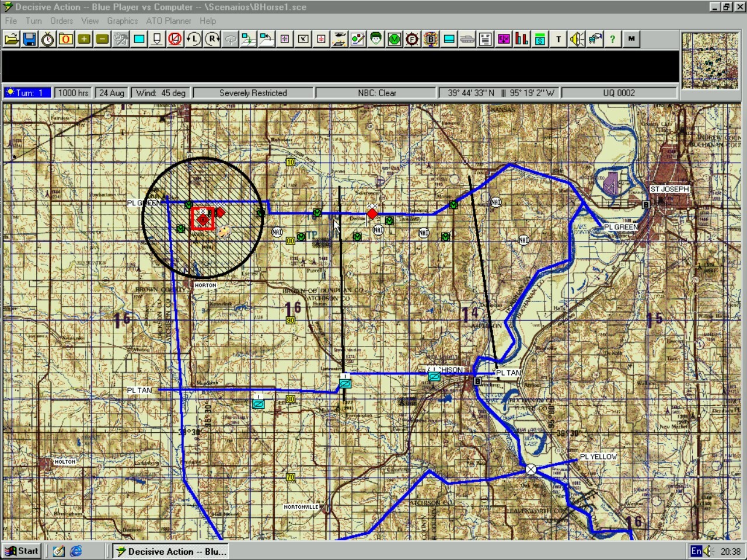Click the overview minimap thumbnail

click(x=710, y=61)
